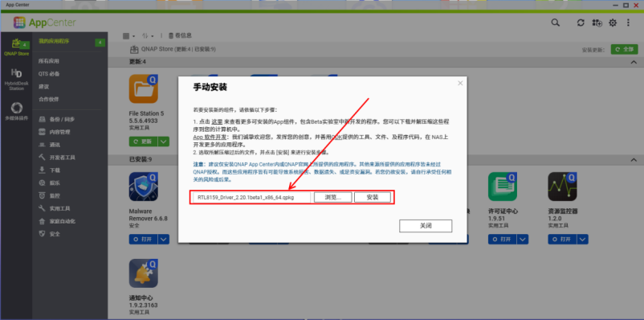Click the QNAP Store bag icon in the heading
Viewport: 644px width, 320px height.
tap(134, 49)
